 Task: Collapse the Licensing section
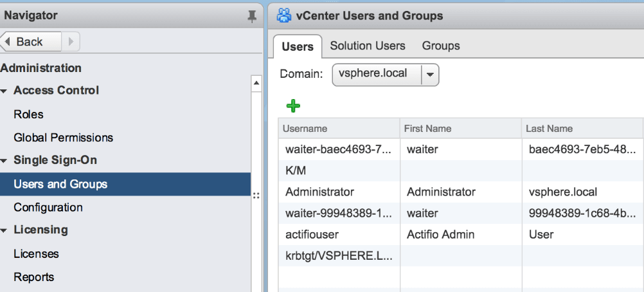tap(5, 230)
